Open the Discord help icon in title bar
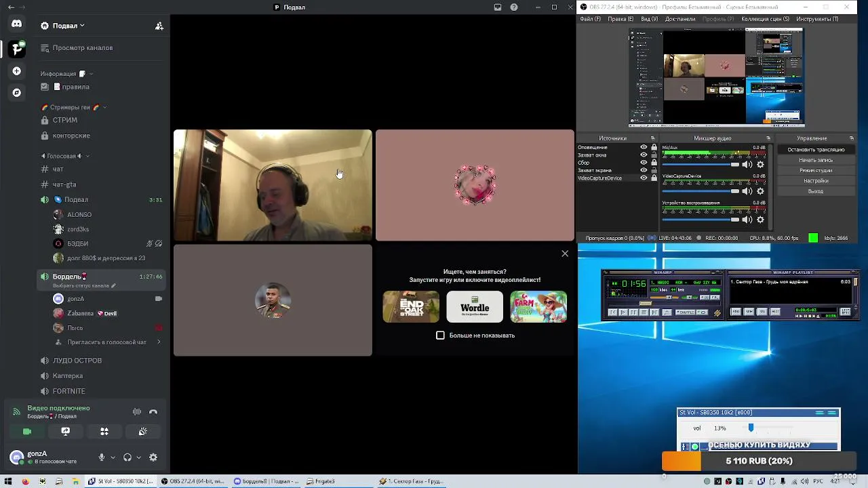 click(x=514, y=7)
